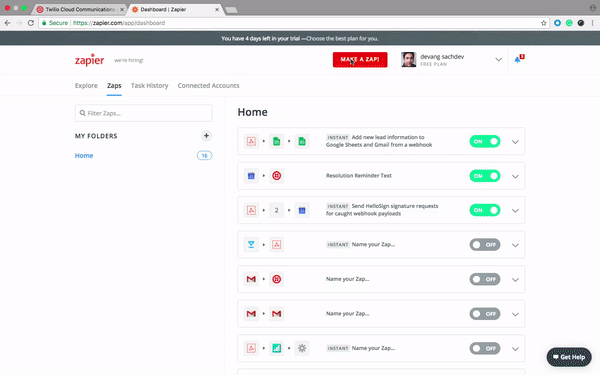
Task: Click Twilio icon in Gmail-to-Twilio Zap
Action: point(276,279)
